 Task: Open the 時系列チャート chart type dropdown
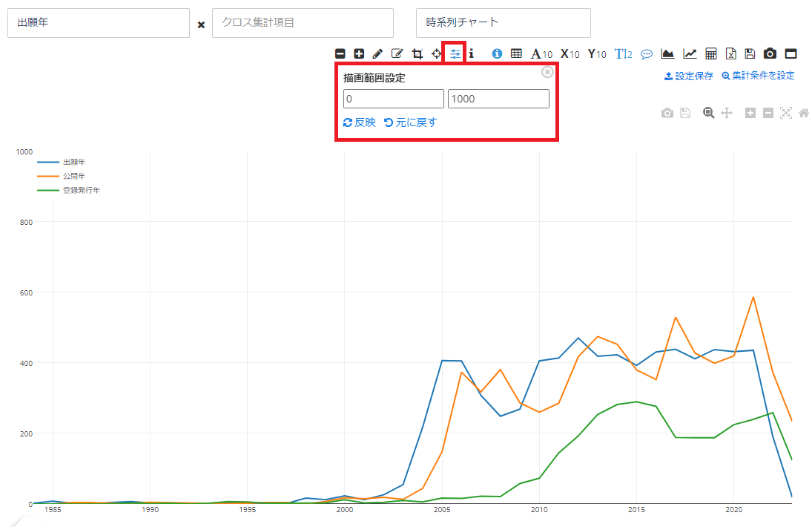tap(504, 23)
